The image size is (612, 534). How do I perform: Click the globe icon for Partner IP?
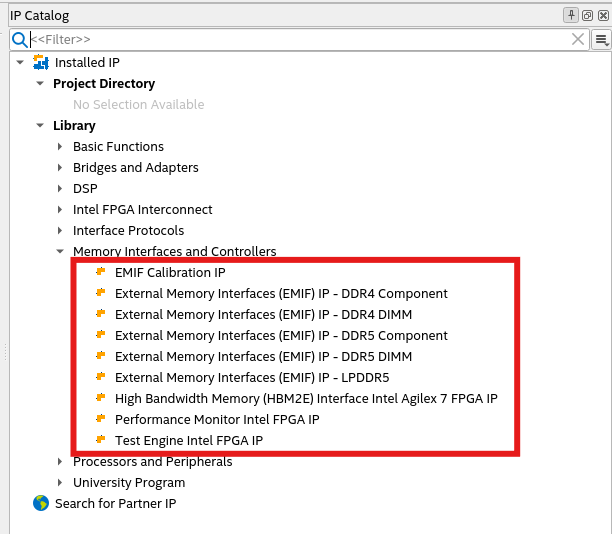(x=41, y=503)
